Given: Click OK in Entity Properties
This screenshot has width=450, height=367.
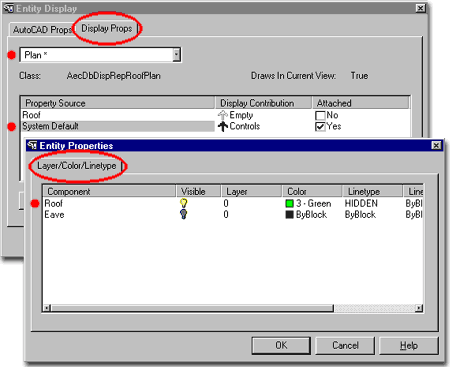Looking at the screenshot, I should pyautogui.click(x=281, y=345).
